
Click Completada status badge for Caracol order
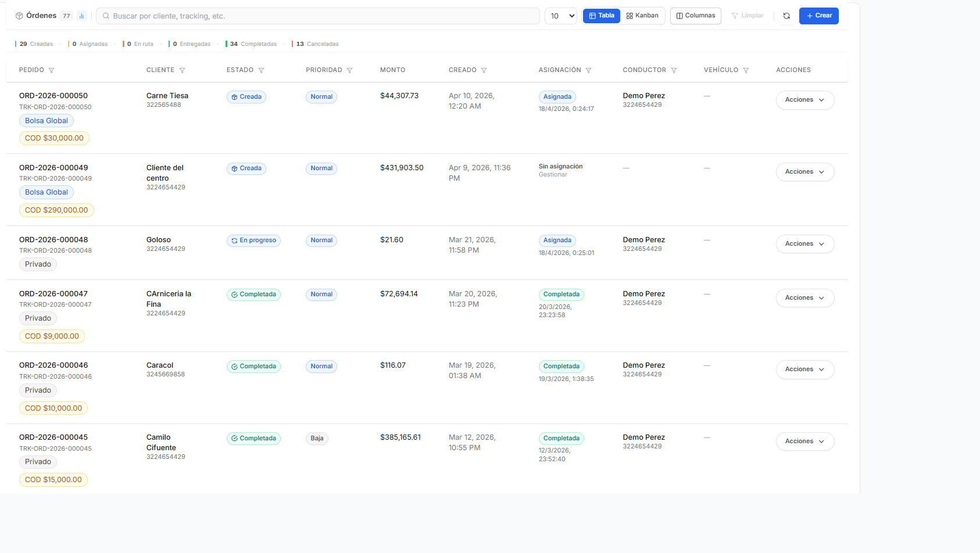pos(253,367)
